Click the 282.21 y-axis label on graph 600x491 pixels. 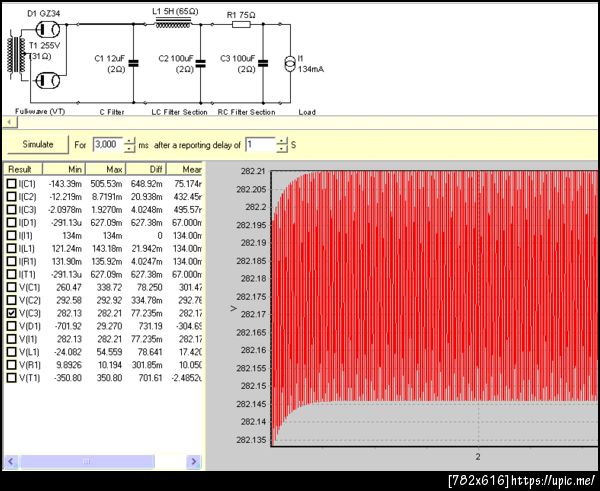pyautogui.click(x=253, y=171)
